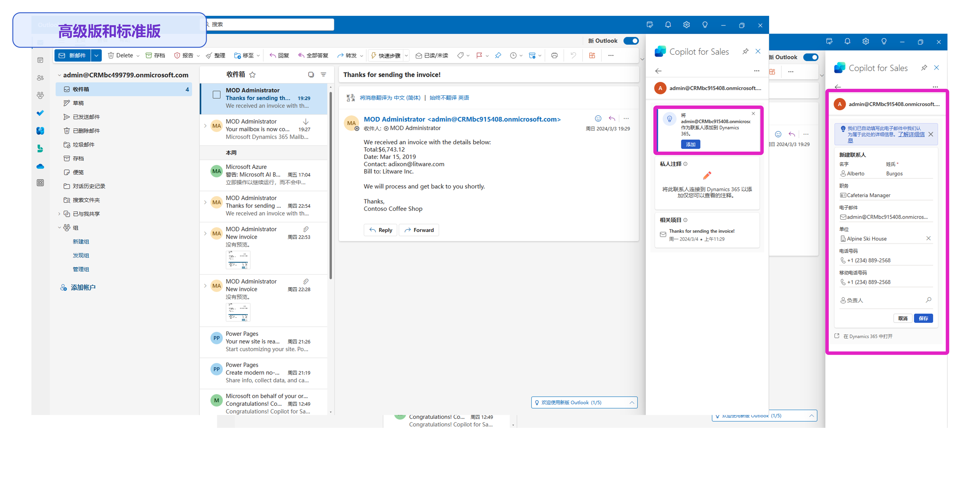980x495 pixels.
Task: Favorite the inbox with star icon
Action: [x=252, y=75]
